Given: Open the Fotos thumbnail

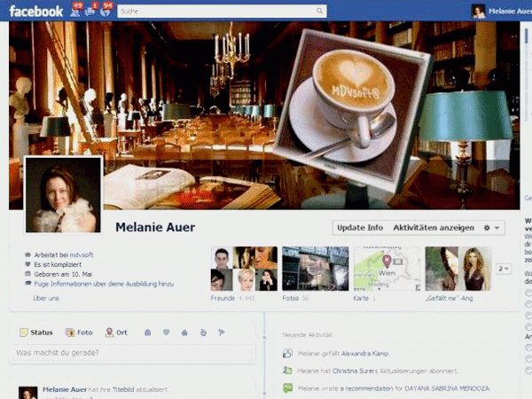Looking at the screenshot, I should tap(315, 269).
